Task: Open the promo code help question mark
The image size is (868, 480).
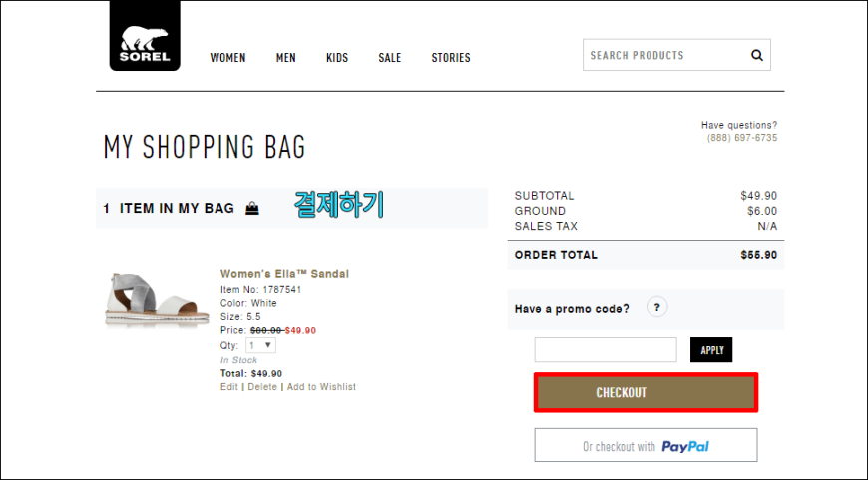Action: (656, 307)
